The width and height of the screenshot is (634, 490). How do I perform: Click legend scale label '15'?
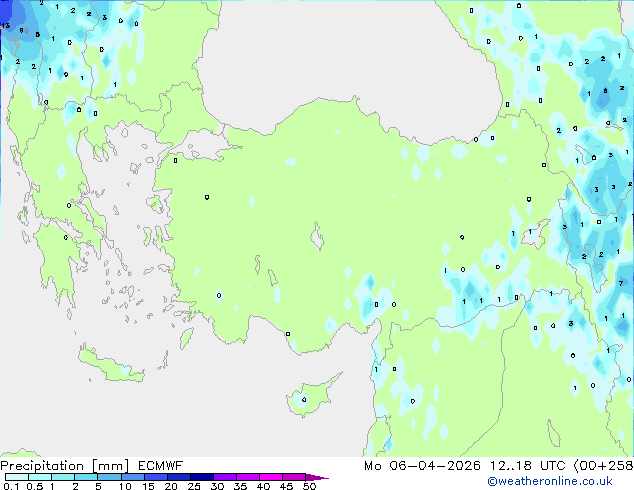click(x=148, y=486)
